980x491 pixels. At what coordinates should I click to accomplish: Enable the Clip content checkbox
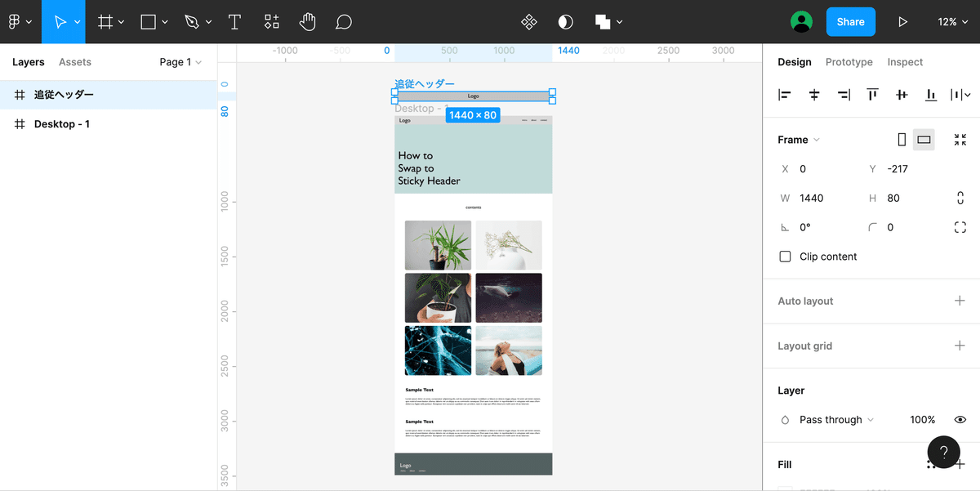(785, 257)
